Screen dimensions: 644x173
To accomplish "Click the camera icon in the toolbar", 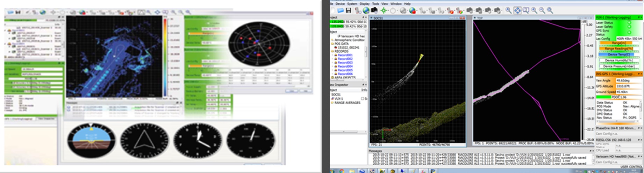I will 374,11.
